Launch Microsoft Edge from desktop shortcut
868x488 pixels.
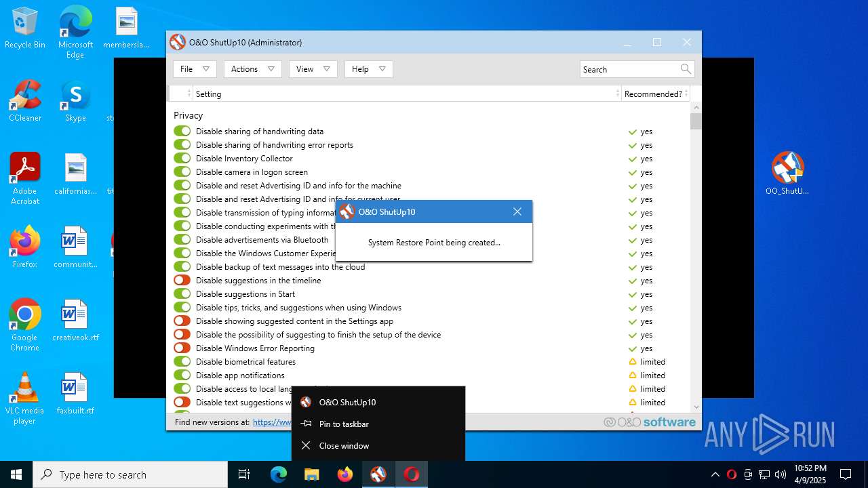click(75, 33)
